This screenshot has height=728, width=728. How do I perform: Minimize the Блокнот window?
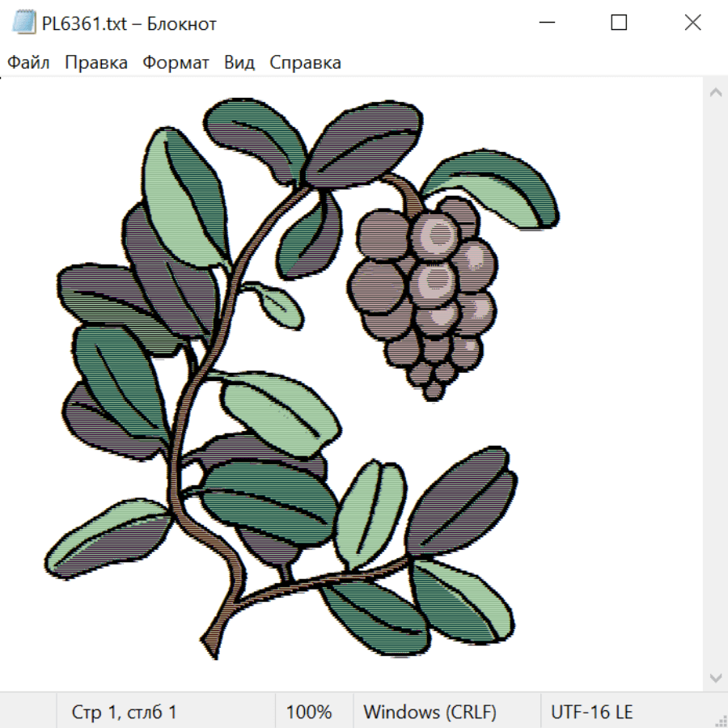(x=547, y=23)
